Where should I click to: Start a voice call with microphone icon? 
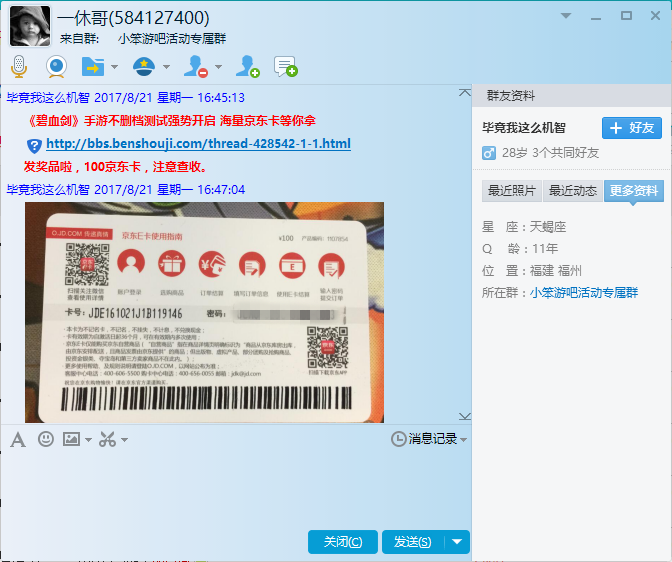click(x=19, y=66)
